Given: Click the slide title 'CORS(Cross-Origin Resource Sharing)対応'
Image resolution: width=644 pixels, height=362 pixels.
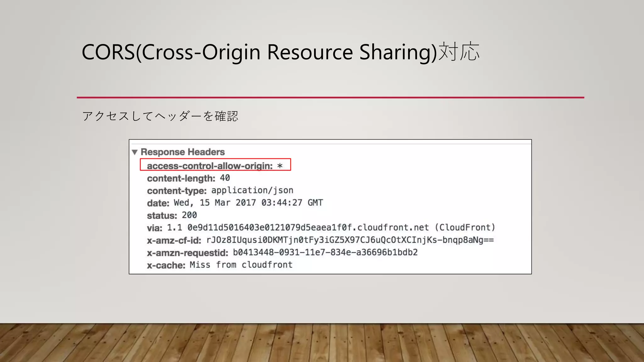Looking at the screenshot, I should tap(280, 52).
